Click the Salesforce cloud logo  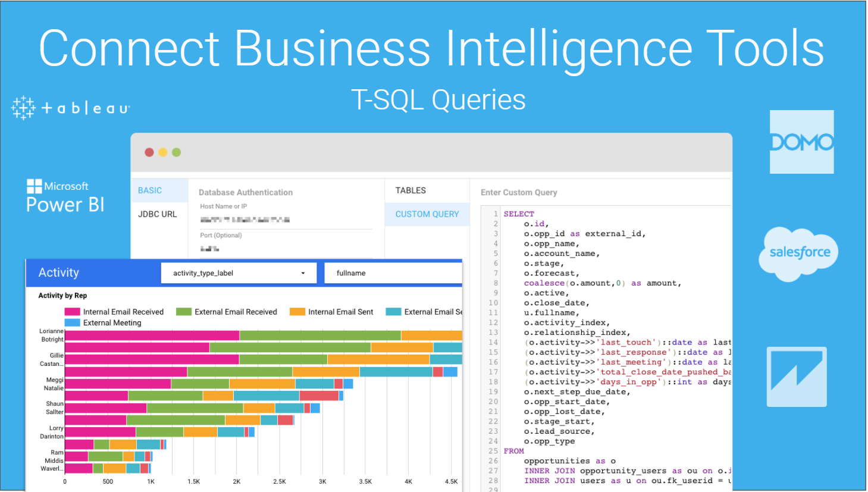pos(799,253)
